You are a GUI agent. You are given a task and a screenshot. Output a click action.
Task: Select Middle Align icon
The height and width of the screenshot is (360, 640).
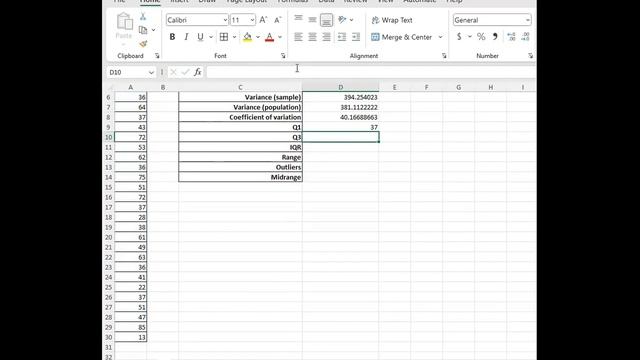[312, 20]
